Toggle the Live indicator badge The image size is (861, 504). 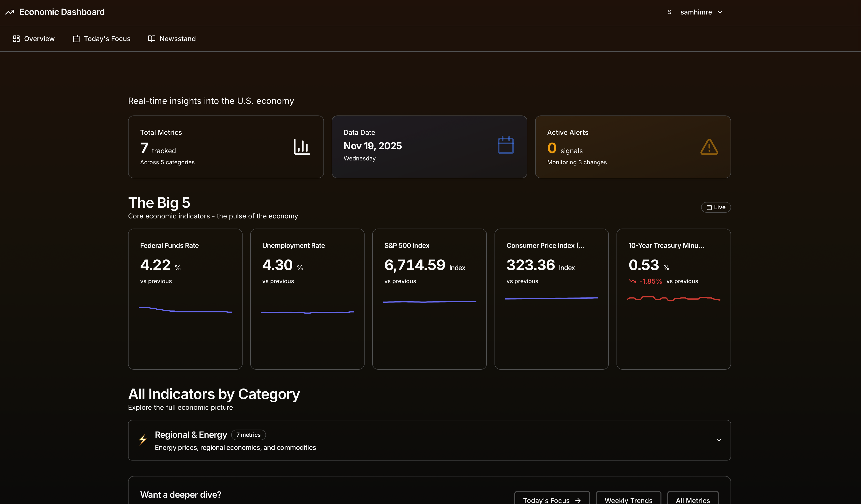[x=716, y=207]
